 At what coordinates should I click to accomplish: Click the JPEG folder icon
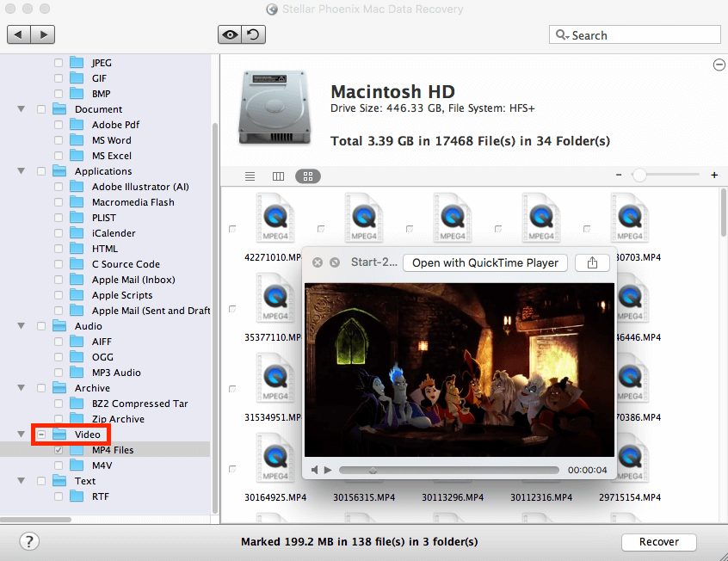[x=77, y=63]
